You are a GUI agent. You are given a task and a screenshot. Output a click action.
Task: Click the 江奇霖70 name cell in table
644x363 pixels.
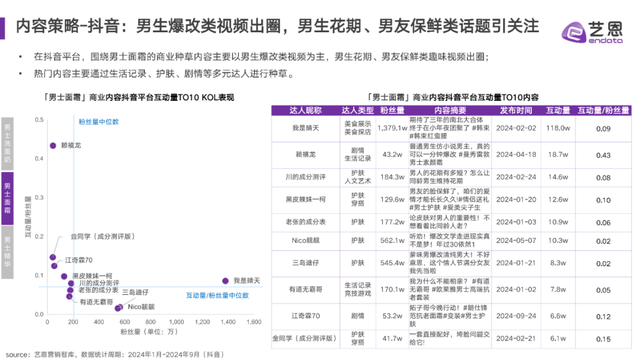(x=305, y=316)
